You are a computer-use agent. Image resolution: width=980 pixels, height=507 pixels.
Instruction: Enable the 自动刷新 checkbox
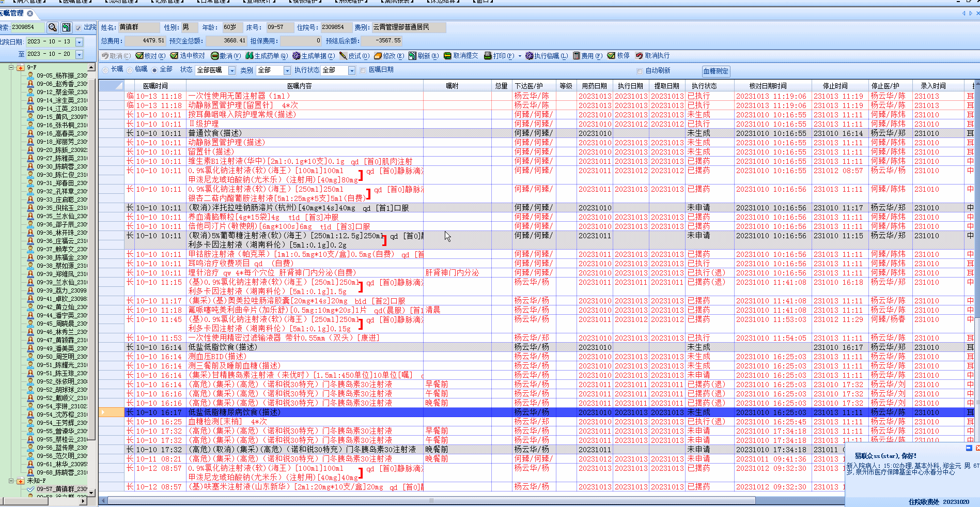pos(640,71)
